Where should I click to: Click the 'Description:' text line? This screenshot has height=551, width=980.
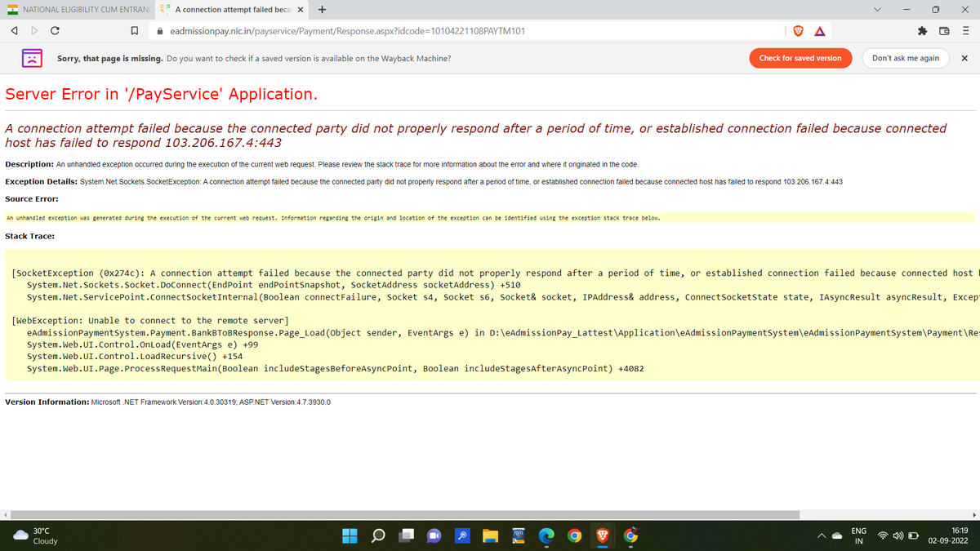pos(322,164)
